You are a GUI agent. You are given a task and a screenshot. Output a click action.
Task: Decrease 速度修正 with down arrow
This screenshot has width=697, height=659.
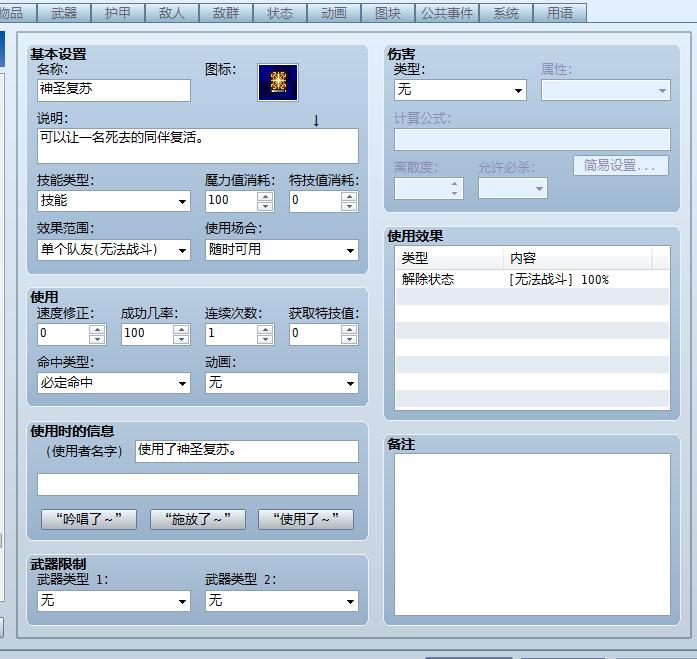[97, 339]
